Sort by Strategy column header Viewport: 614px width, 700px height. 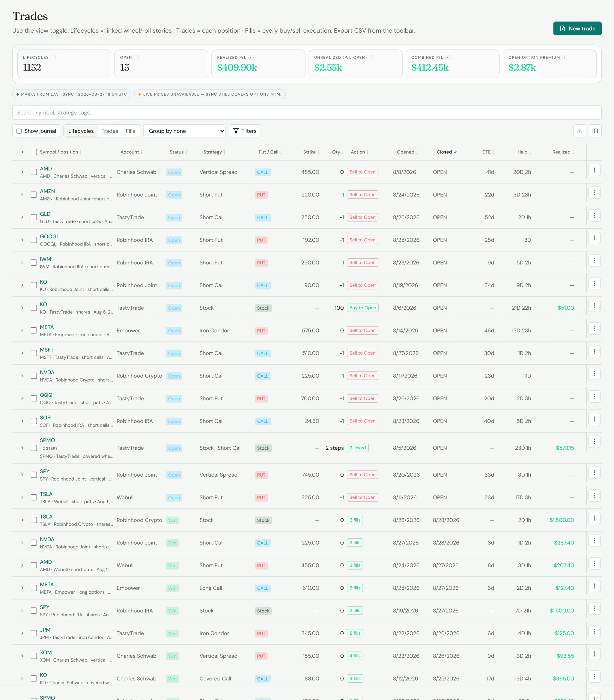215,152
